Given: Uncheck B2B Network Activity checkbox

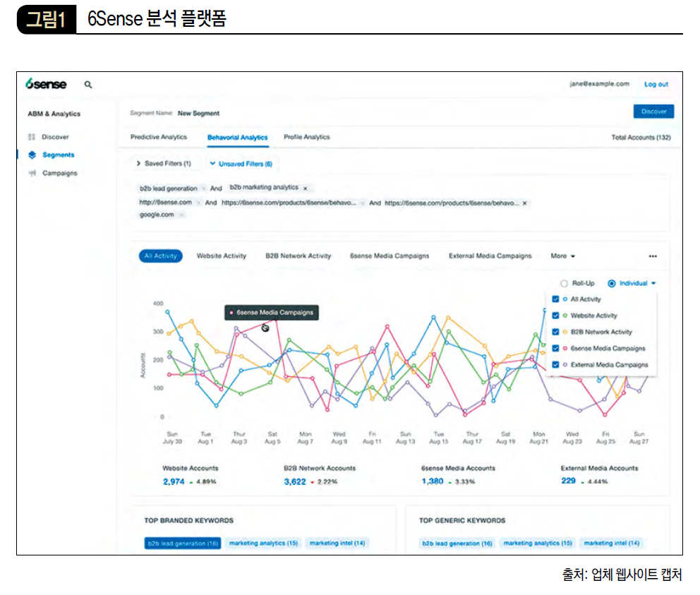Looking at the screenshot, I should click(x=555, y=332).
